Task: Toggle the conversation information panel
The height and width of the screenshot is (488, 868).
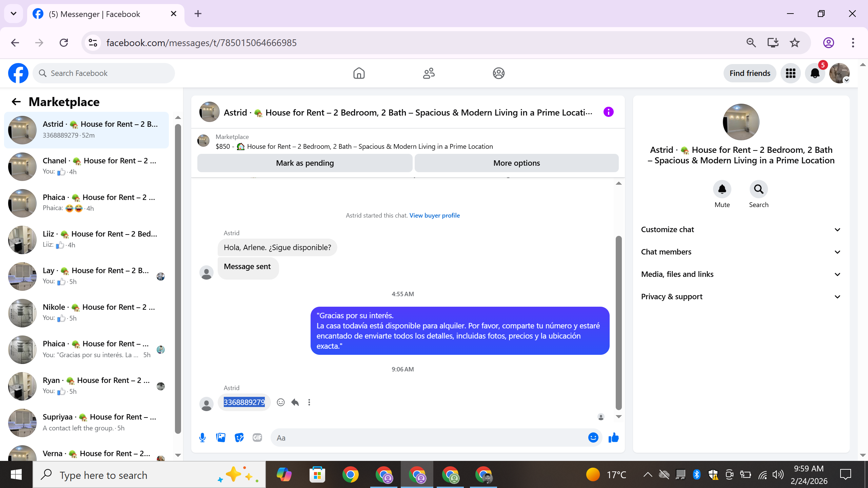Action: [x=609, y=112]
